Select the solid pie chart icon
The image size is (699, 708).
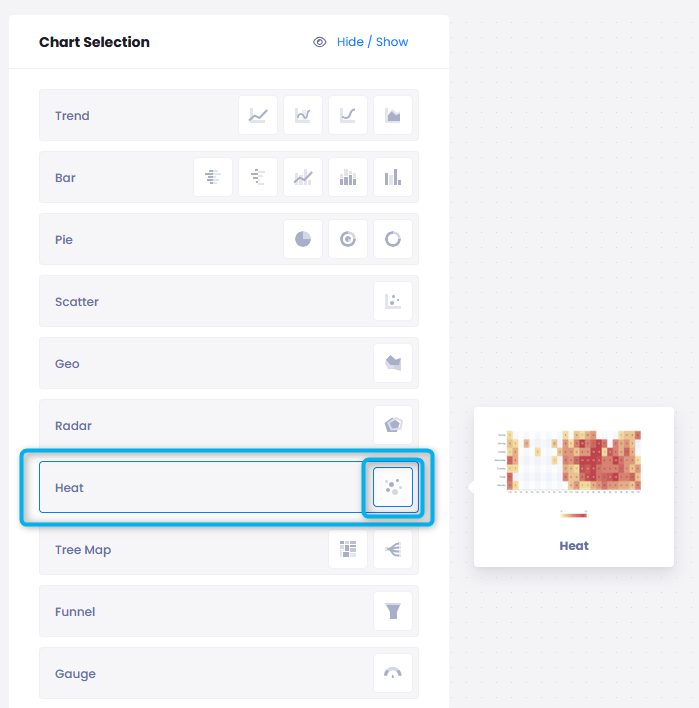(303, 240)
